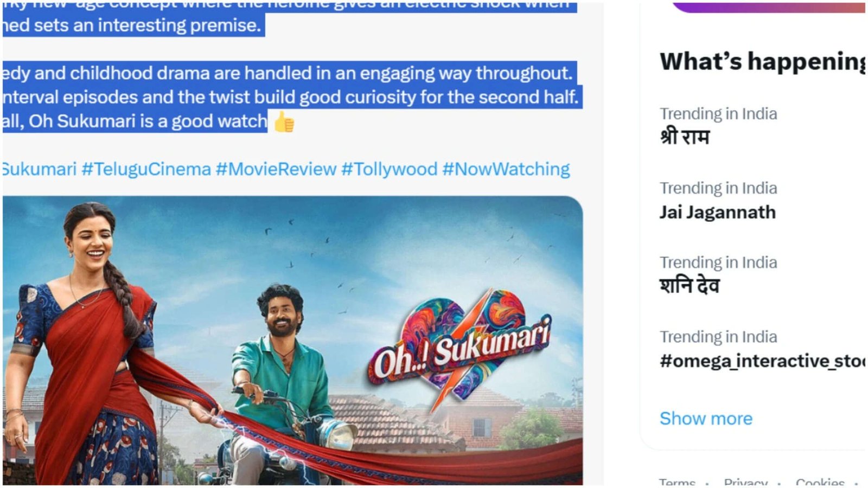868x488 pixels.
Task: Click the thumbs up emoji in tweet
Action: [x=284, y=122]
